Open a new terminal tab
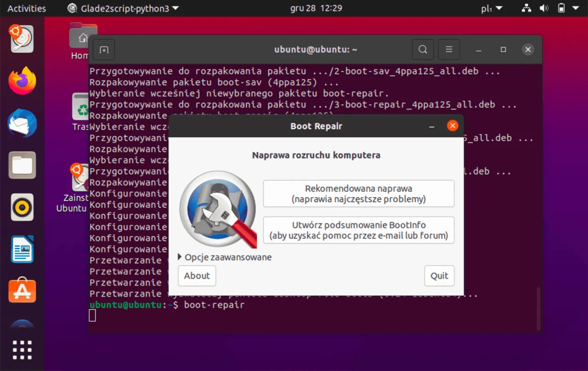Viewport: 588px width, 371px height. pyautogui.click(x=103, y=50)
